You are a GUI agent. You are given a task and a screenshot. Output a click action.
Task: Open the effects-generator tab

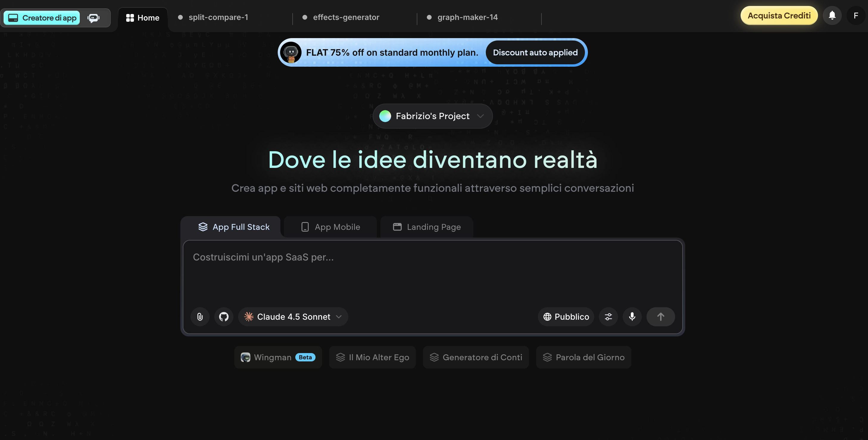click(346, 17)
